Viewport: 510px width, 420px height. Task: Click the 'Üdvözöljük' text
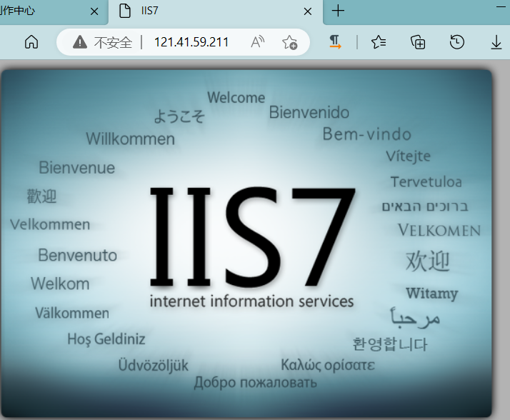click(153, 365)
